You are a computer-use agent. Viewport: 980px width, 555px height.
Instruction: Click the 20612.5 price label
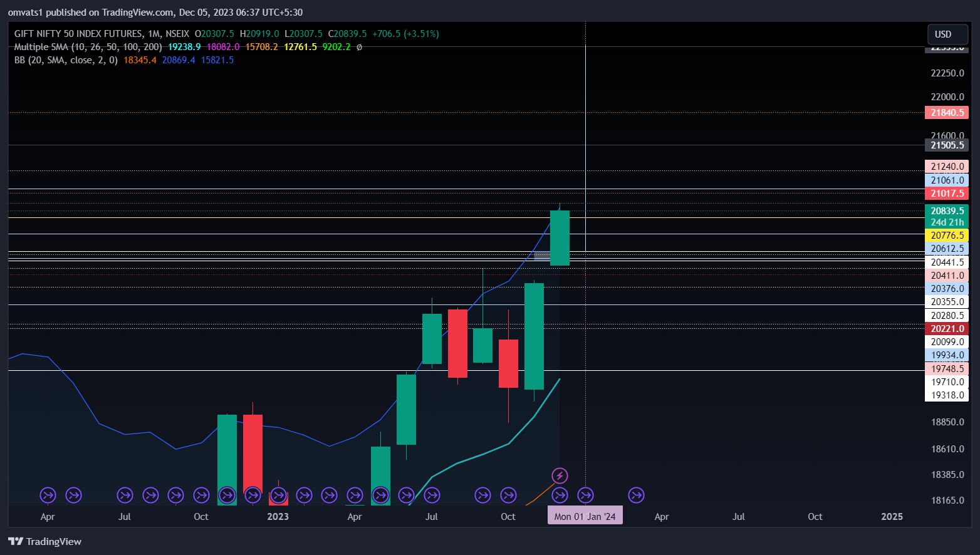tap(947, 249)
